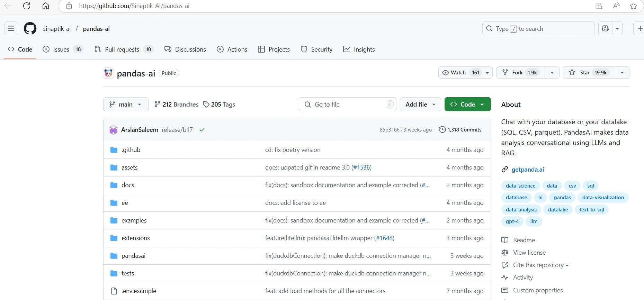644x300 pixels.
Task: Click the pandas-ai repository avatar
Action: (x=108, y=73)
